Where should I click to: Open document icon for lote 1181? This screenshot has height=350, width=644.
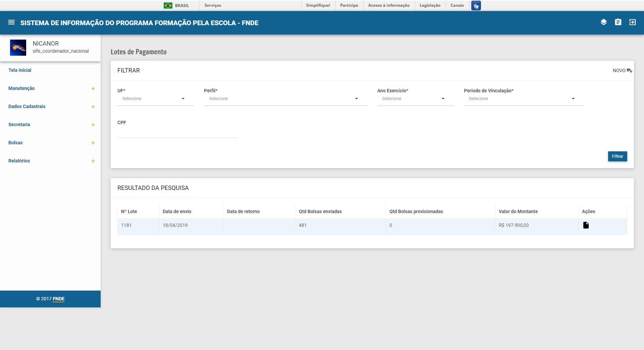[586, 225]
